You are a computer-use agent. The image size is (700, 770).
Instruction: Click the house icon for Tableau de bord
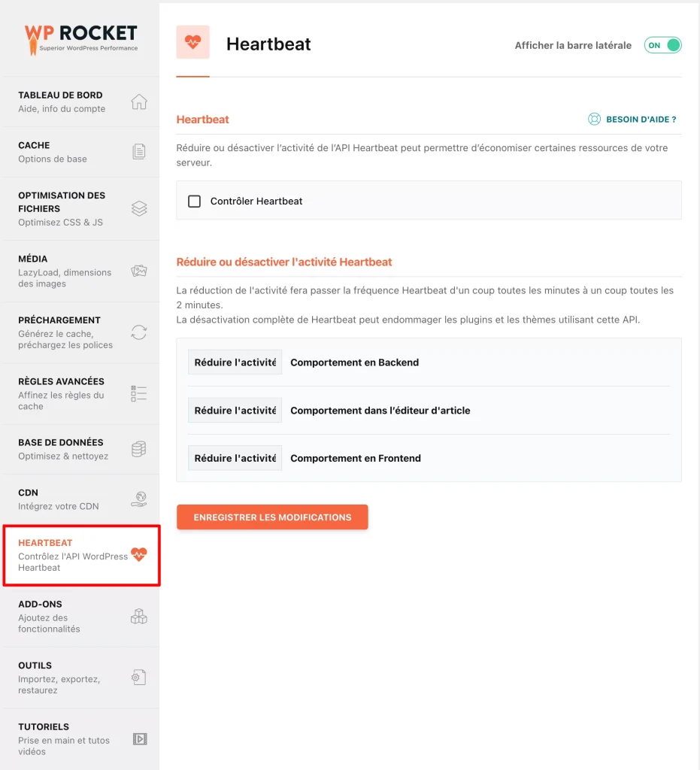139,102
